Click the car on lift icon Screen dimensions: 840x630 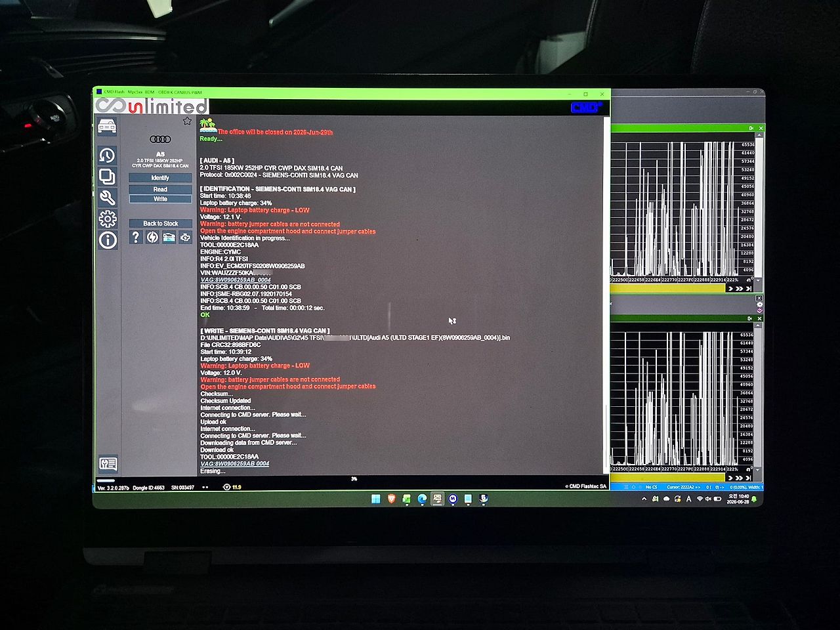click(169, 237)
